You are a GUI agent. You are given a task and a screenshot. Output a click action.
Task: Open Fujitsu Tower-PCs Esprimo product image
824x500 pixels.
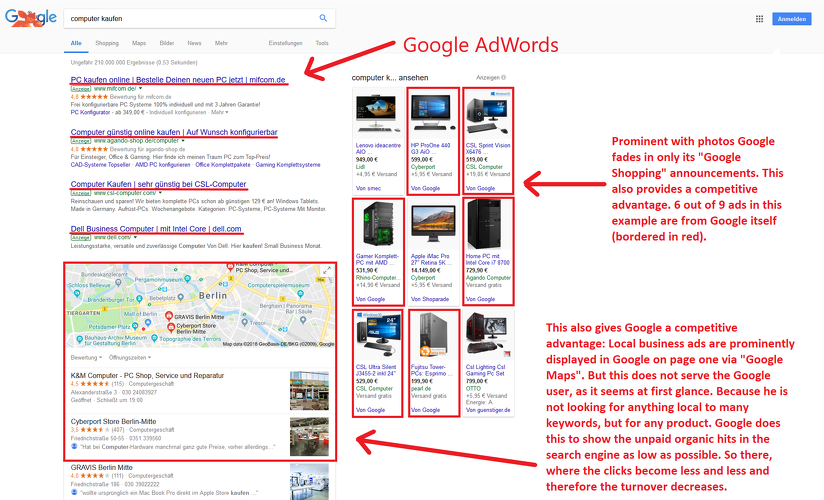click(x=432, y=336)
